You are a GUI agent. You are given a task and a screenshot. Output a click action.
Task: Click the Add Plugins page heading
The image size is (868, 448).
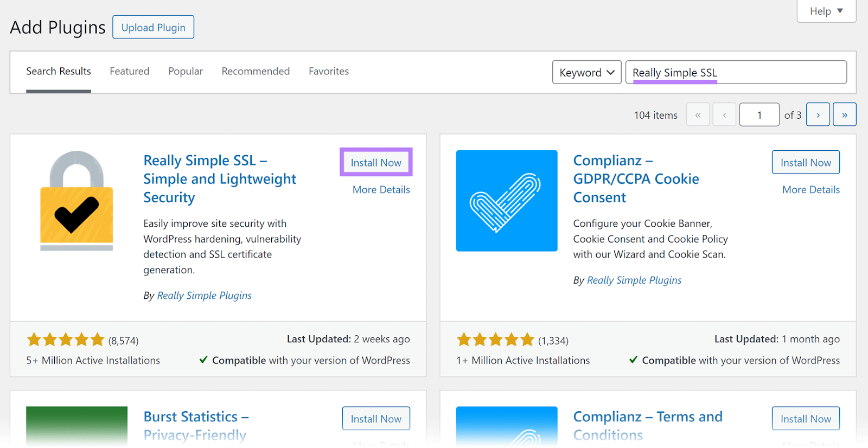click(x=58, y=27)
